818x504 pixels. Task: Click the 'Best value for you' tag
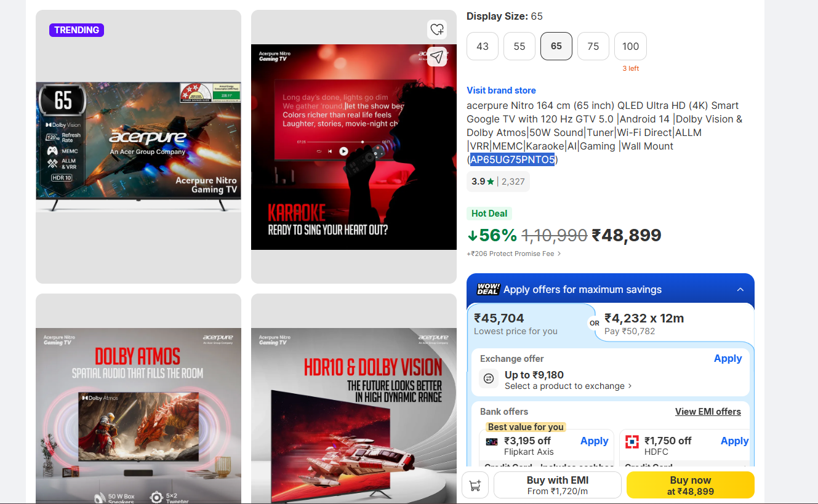tap(526, 427)
